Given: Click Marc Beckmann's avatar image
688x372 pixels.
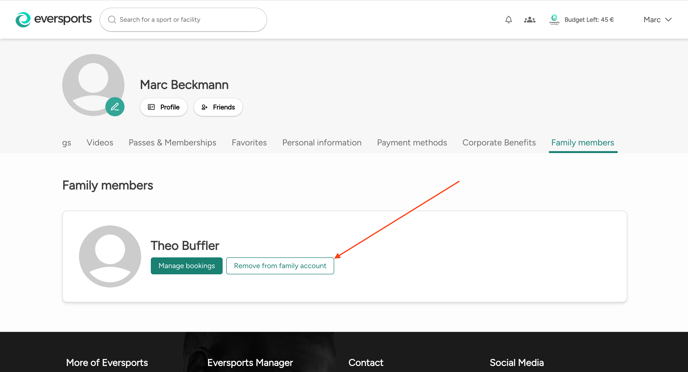Looking at the screenshot, I should pyautogui.click(x=93, y=85).
